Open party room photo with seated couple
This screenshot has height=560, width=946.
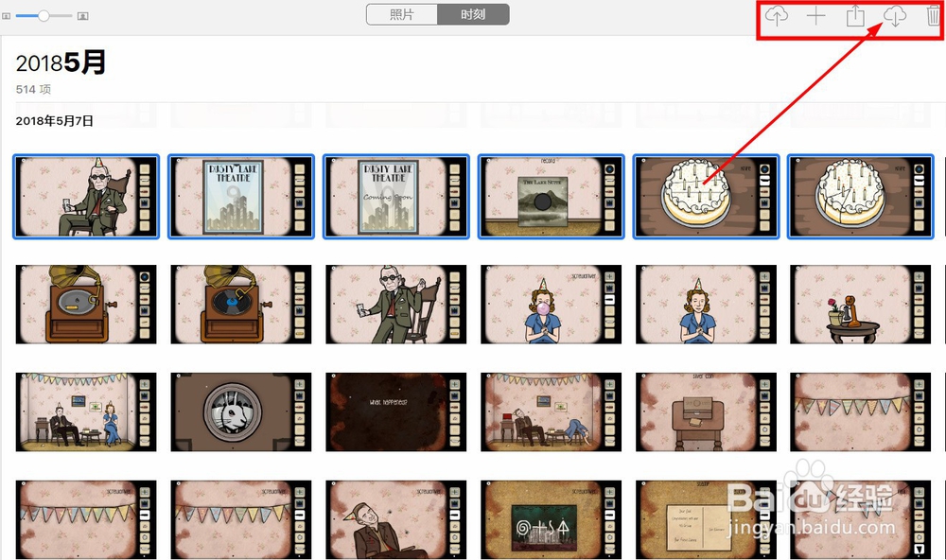(x=86, y=412)
